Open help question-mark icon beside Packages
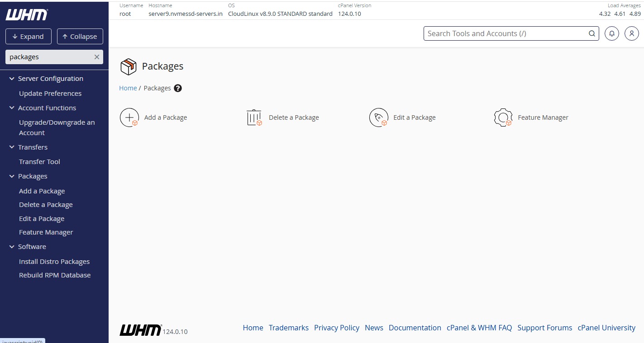644x343 pixels. point(178,88)
